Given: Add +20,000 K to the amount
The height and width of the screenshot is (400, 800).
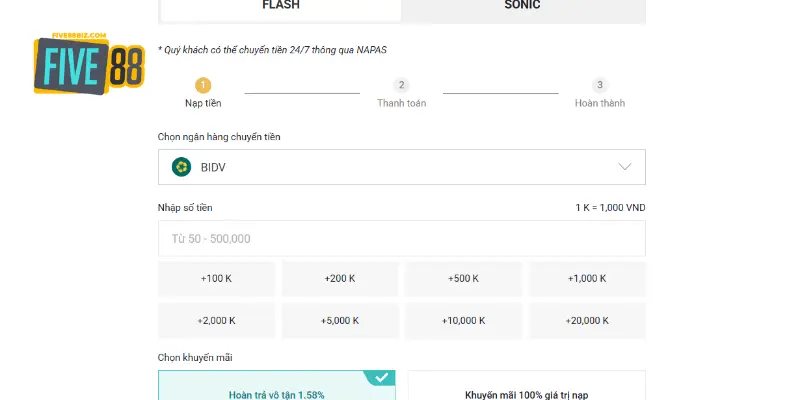Looking at the screenshot, I should point(587,320).
